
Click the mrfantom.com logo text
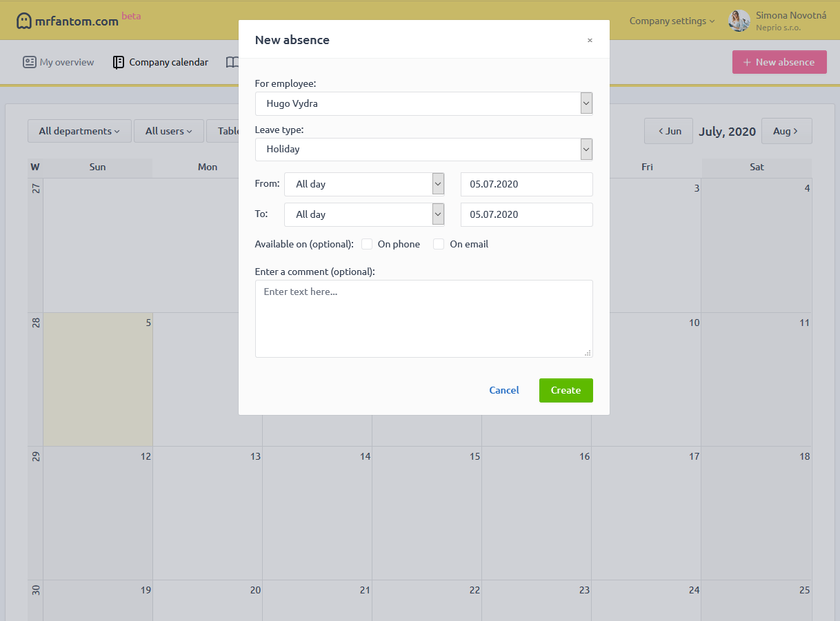click(x=77, y=21)
